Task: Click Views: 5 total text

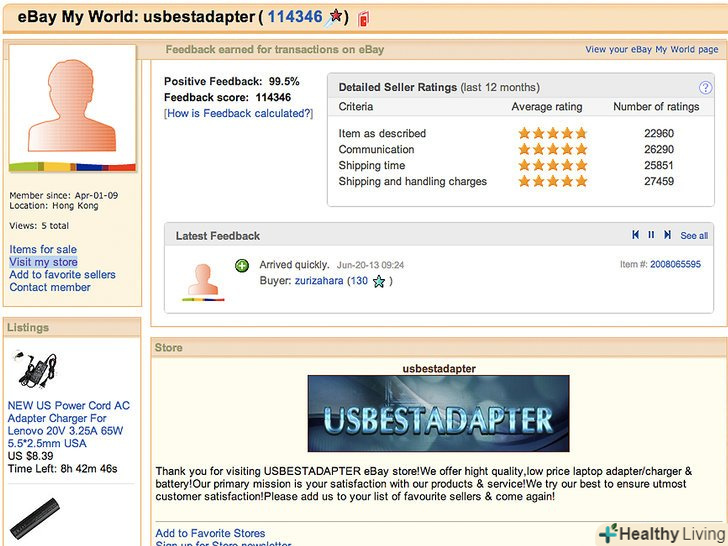Action: pos(39,226)
